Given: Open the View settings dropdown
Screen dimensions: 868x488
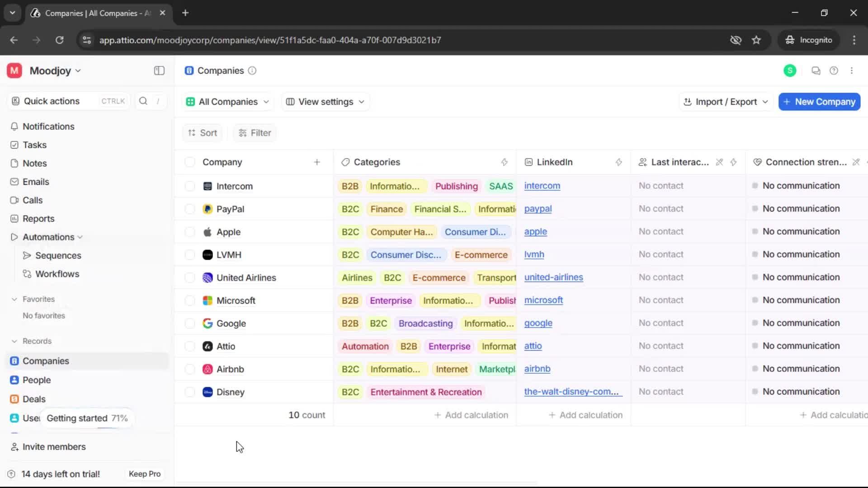Looking at the screenshot, I should (325, 102).
